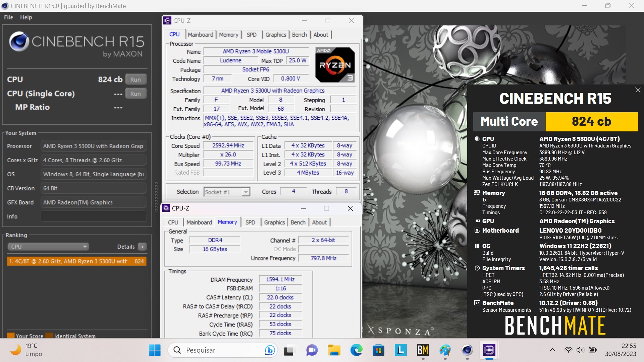Open the Help menu in Cinebench
This screenshot has height=362, width=644.
[26, 17]
